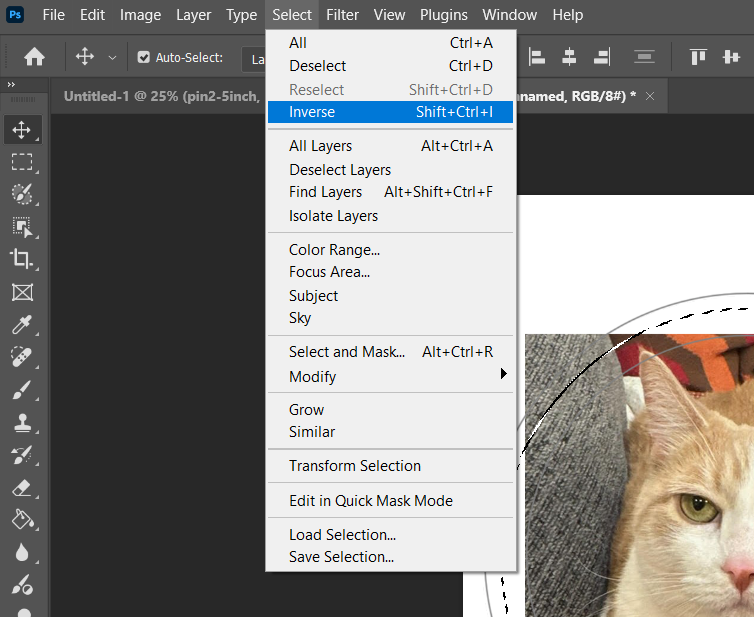Click Align right edges icon
Image resolution: width=754 pixels, height=617 pixels.
pyautogui.click(x=602, y=57)
